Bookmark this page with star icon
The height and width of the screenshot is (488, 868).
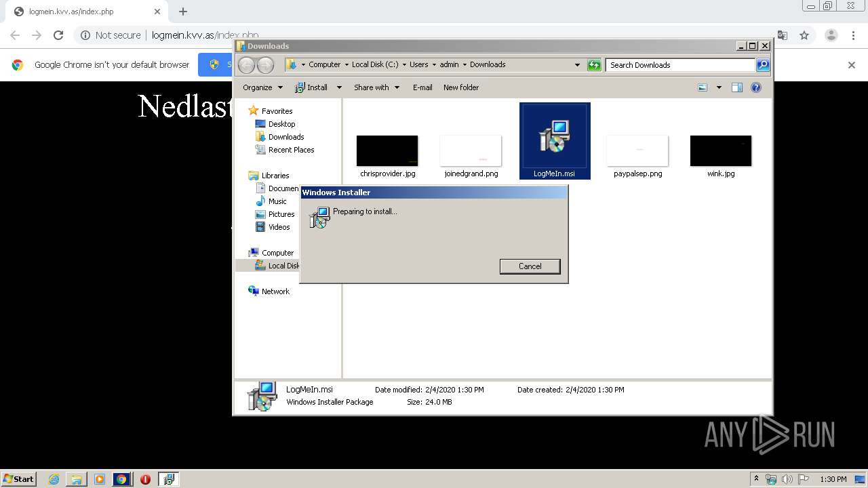point(804,35)
